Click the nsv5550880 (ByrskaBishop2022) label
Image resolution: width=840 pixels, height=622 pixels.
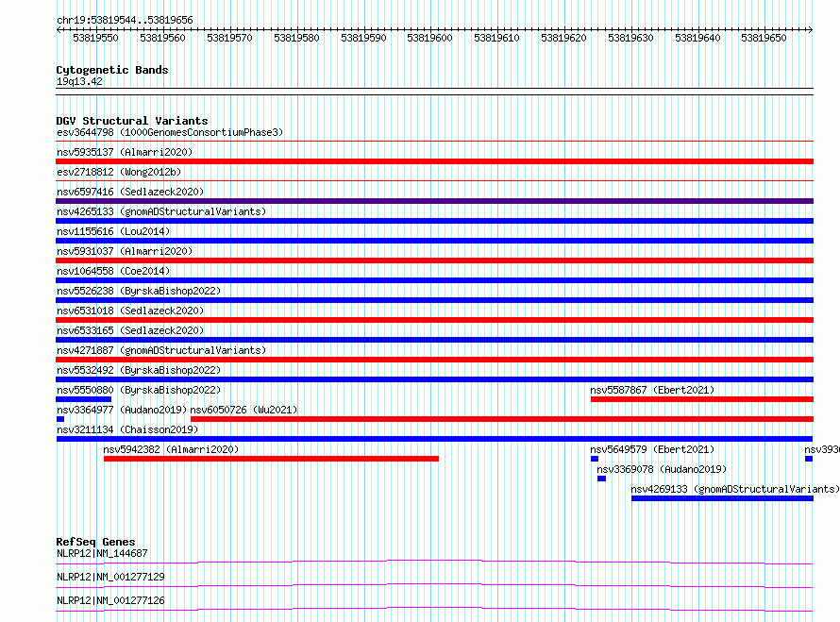[139, 390]
